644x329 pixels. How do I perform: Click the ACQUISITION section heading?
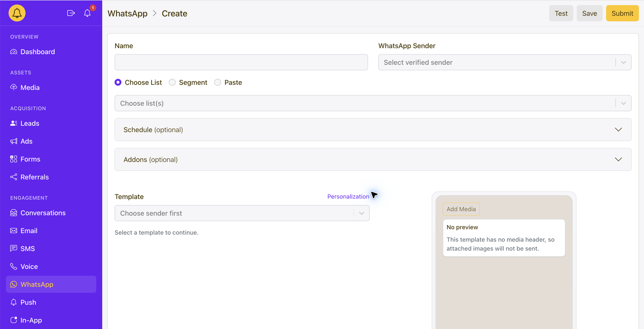pyautogui.click(x=28, y=108)
